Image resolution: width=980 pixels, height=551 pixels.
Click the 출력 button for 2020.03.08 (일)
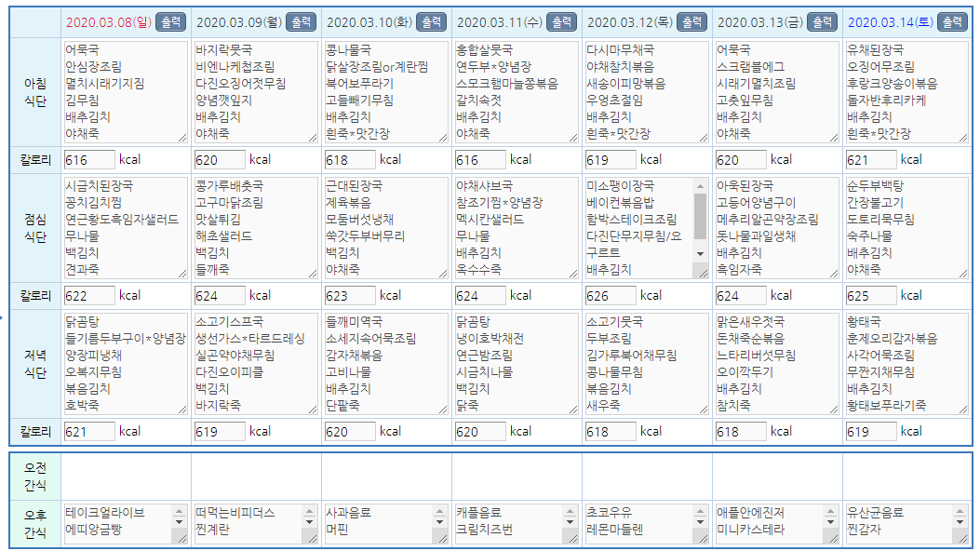click(x=169, y=21)
